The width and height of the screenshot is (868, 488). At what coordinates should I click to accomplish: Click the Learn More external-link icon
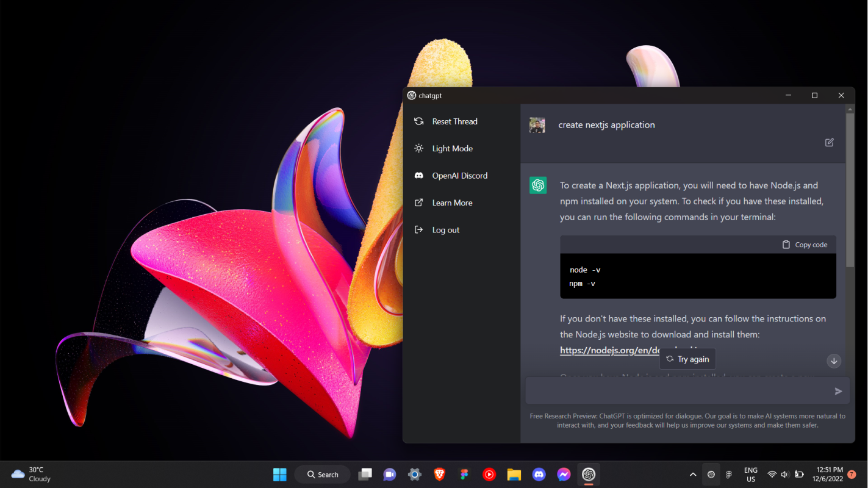(x=419, y=203)
